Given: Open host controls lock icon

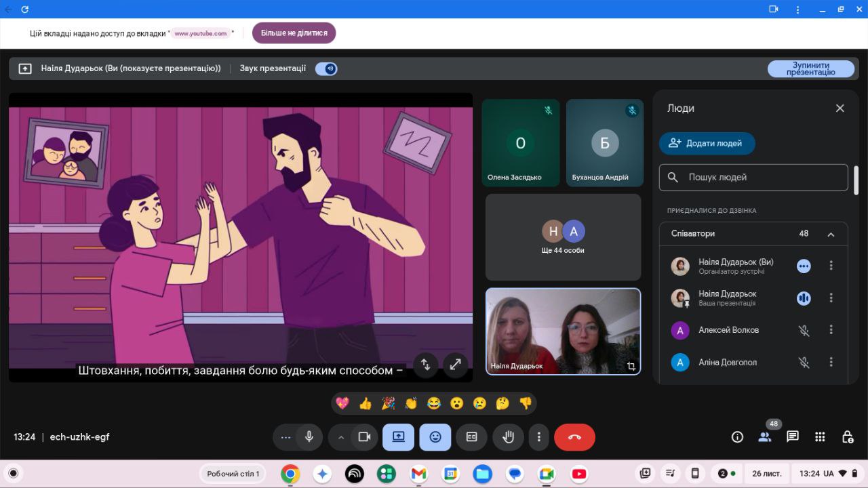Looking at the screenshot, I should pyautogui.click(x=847, y=437).
